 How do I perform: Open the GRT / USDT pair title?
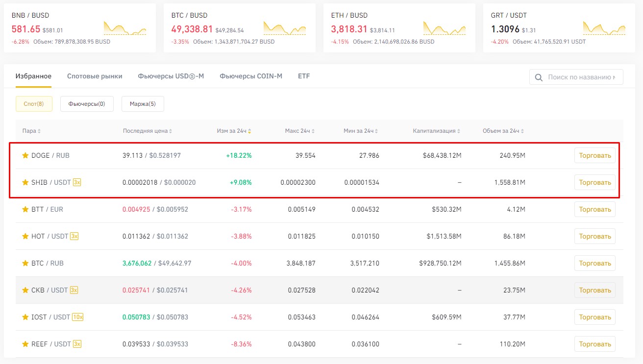tap(509, 15)
